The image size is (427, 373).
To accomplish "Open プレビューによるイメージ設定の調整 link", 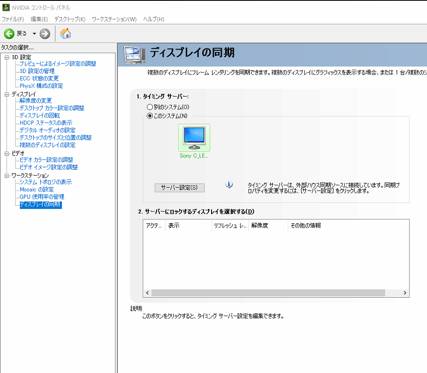I will (x=58, y=64).
